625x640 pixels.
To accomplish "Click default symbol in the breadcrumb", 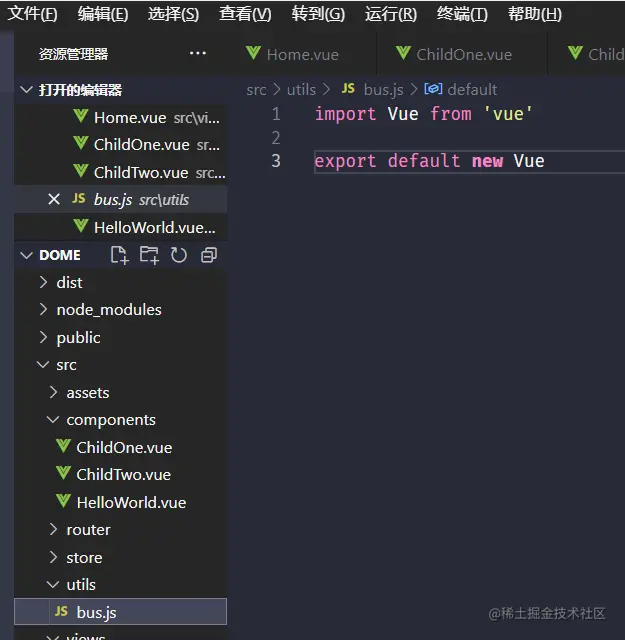I will pos(472,89).
